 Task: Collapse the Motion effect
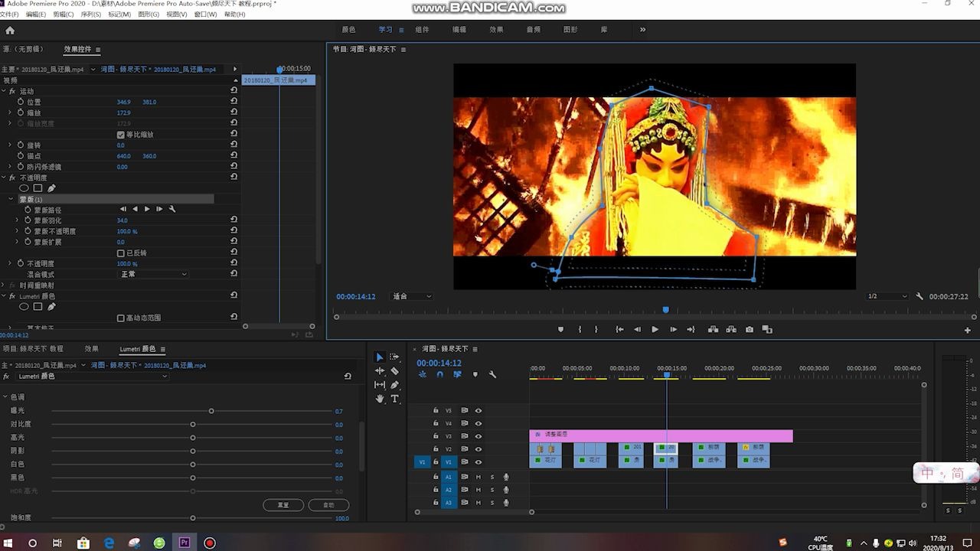[x=4, y=91]
